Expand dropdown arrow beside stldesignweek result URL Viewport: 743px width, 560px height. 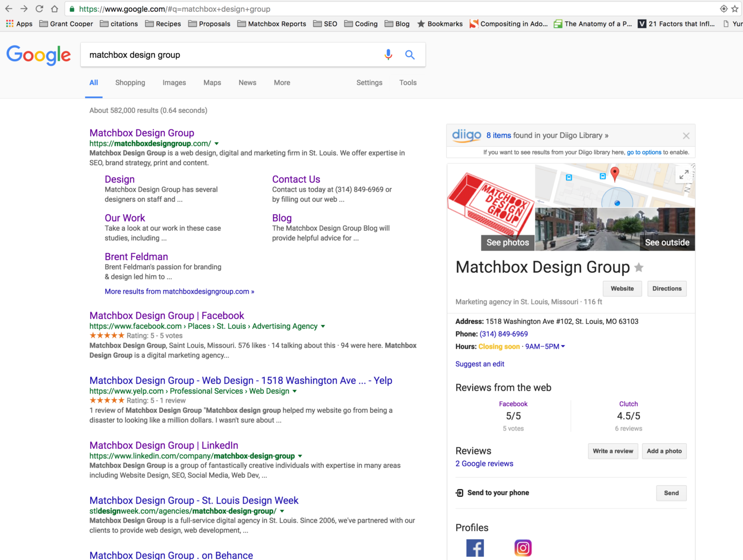[x=282, y=511]
